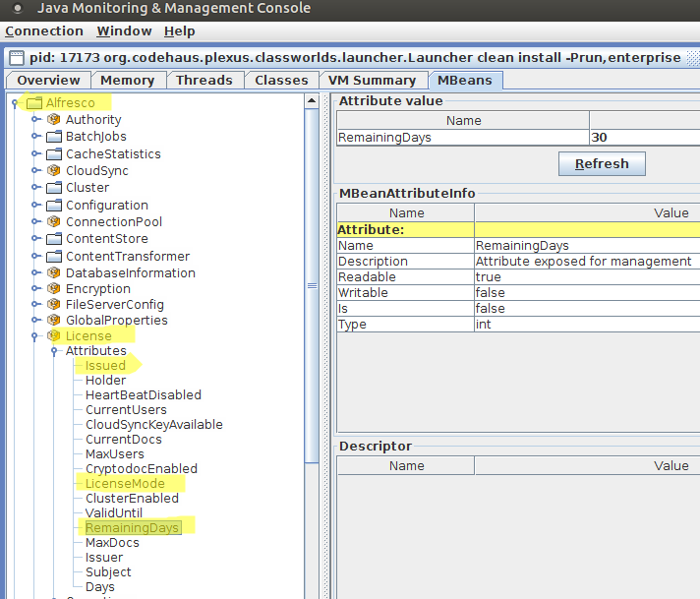The width and height of the screenshot is (700, 599).
Task: Click the split pane divider handle
Action: [x=326, y=346]
